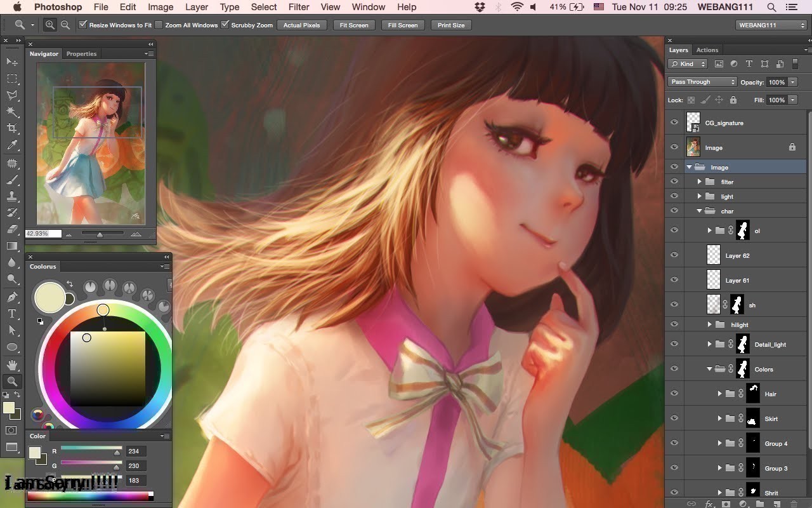
Task: Hide the CG_signature layer
Action: (674, 122)
